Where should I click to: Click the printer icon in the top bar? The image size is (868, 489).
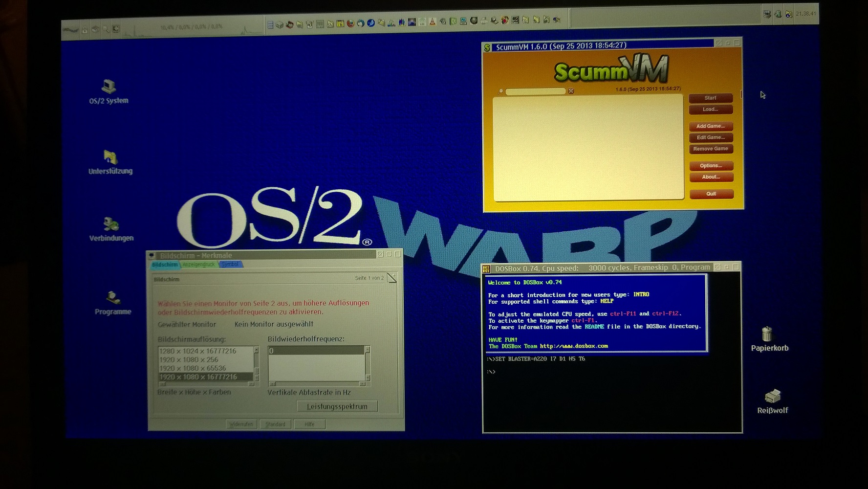pyautogui.click(x=484, y=21)
